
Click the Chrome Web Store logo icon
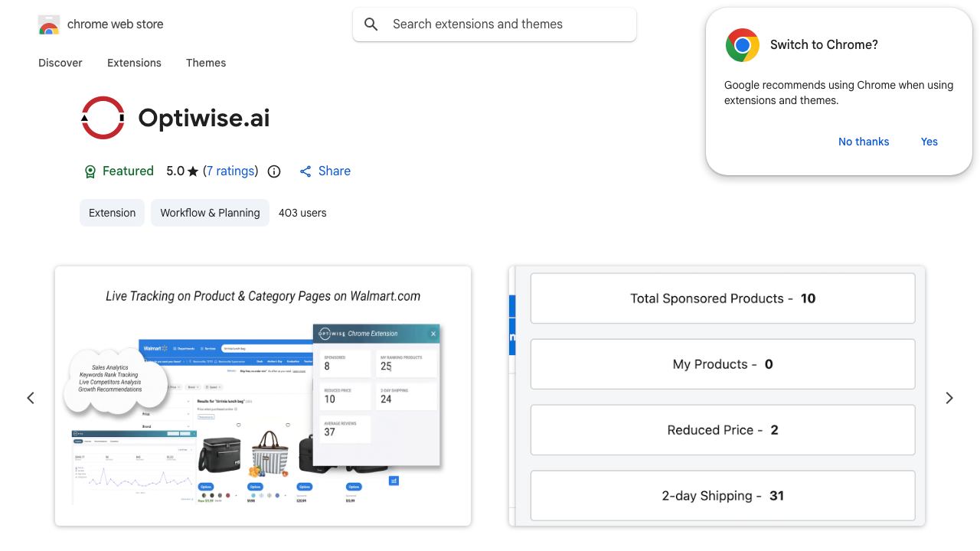click(x=49, y=24)
